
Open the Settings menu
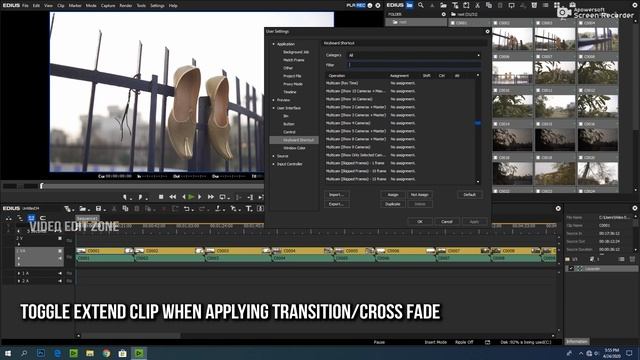157,6
